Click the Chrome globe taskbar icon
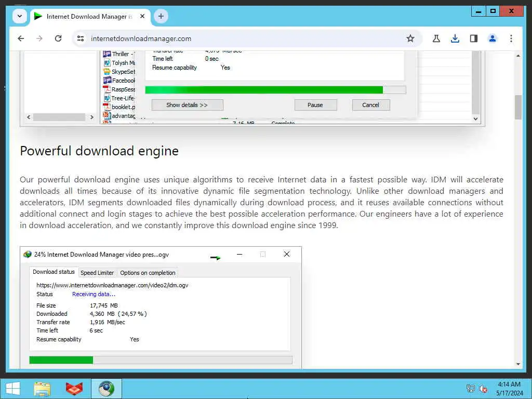 106,389
